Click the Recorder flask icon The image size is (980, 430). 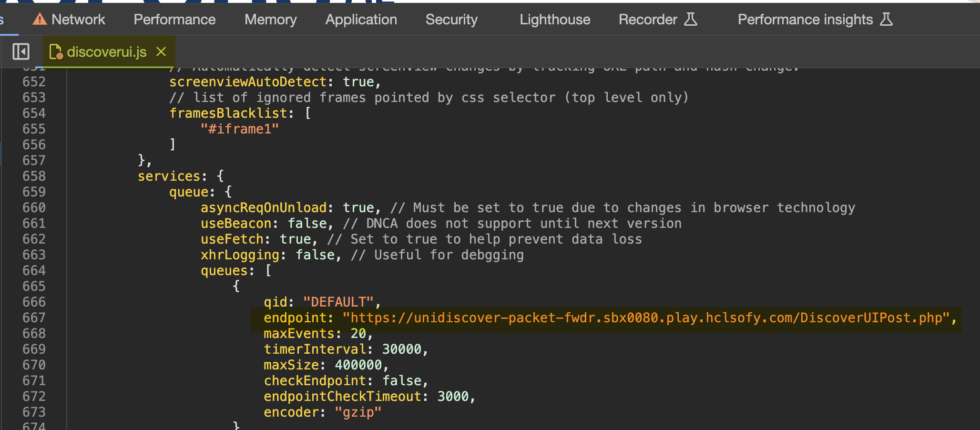[x=691, y=19]
